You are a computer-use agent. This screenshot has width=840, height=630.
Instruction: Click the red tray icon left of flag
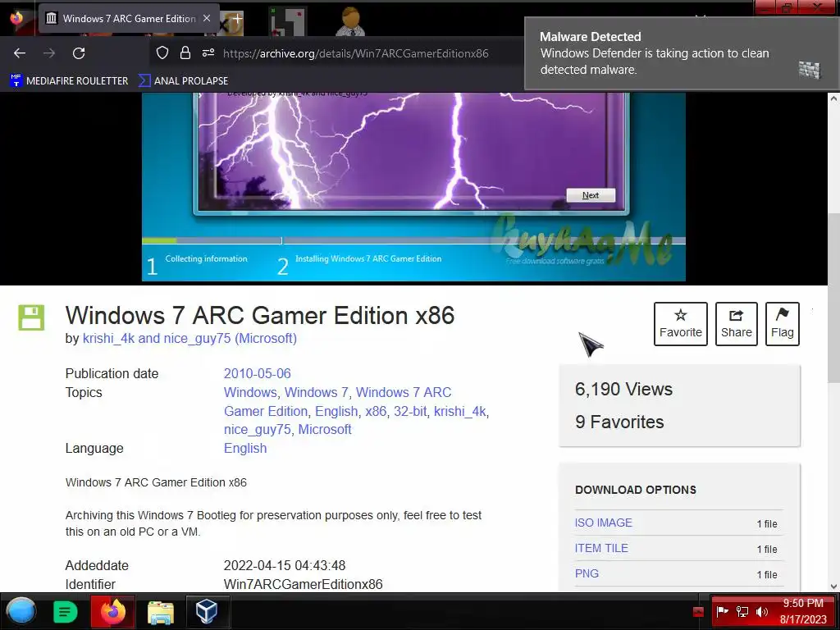(698, 612)
